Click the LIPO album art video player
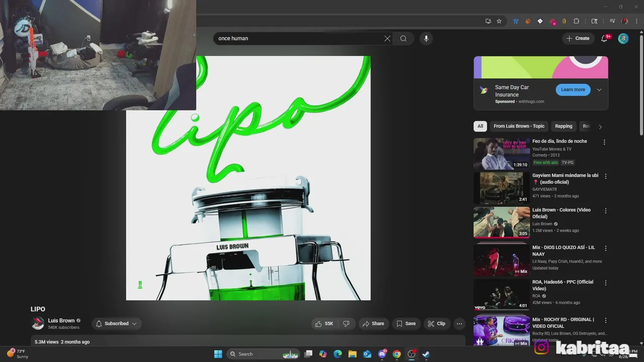644x362 pixels. (x=248, y=178)
